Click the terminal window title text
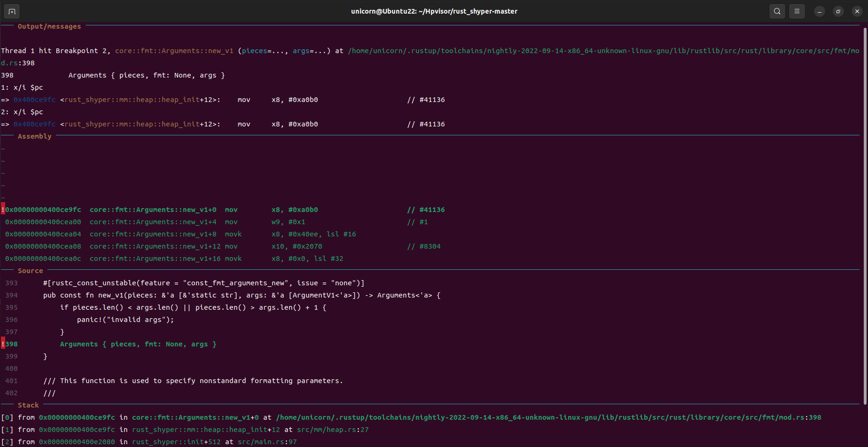The width and height of the screenshot is (868, 447). click(434, 11)
